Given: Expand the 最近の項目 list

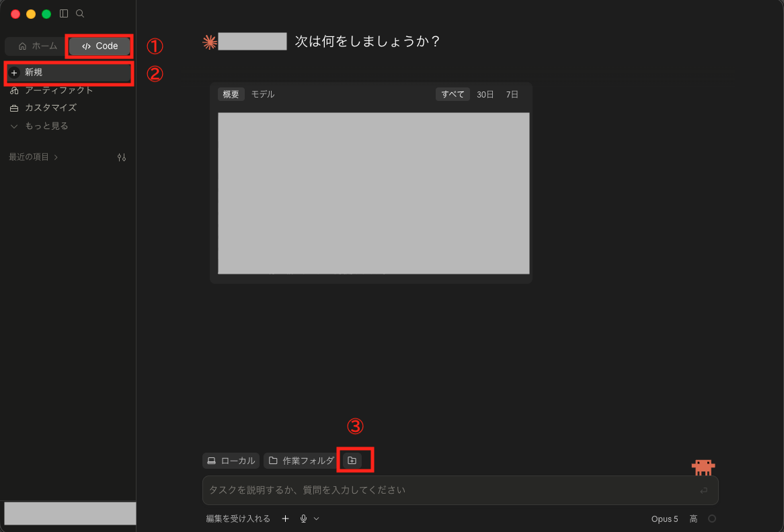Looking at the screenshot, I should pyautogui.click(x=34, y=157).
